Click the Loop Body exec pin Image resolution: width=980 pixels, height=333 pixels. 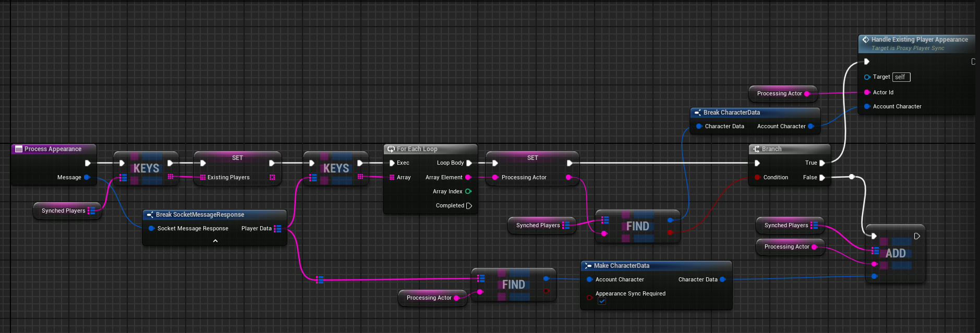469,163
